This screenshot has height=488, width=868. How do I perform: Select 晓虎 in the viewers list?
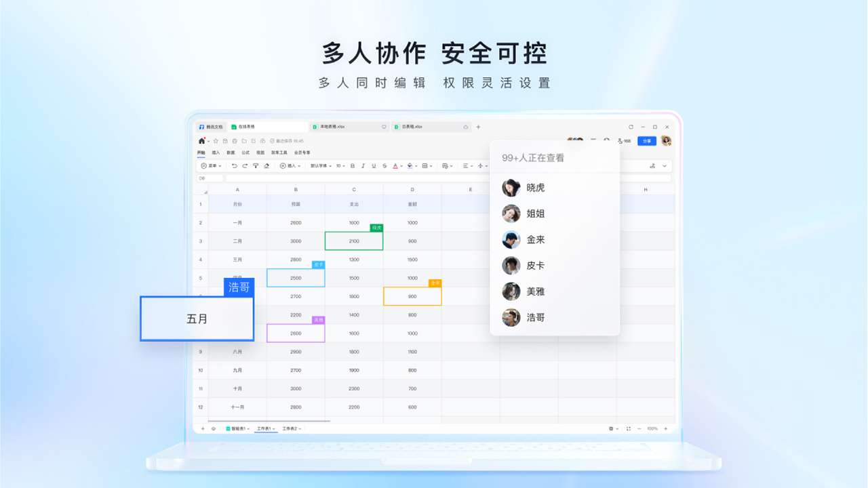555,188
